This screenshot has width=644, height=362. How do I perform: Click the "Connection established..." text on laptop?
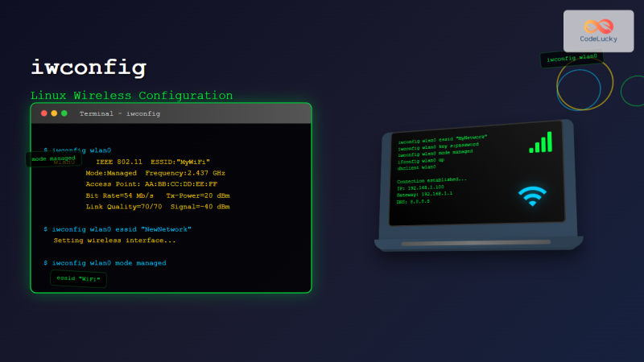tap(431, 180)
